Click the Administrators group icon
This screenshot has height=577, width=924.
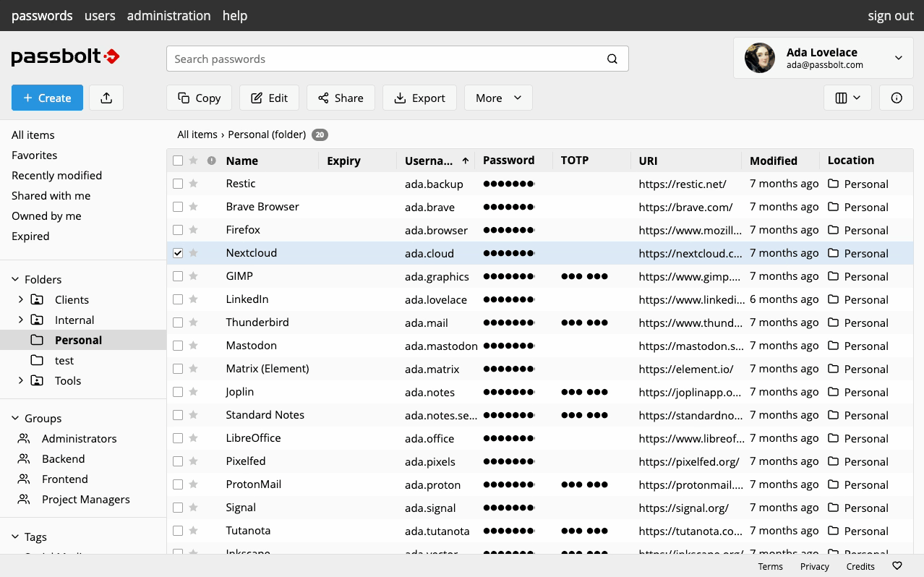pyautogui.click(x=25, y=439)
